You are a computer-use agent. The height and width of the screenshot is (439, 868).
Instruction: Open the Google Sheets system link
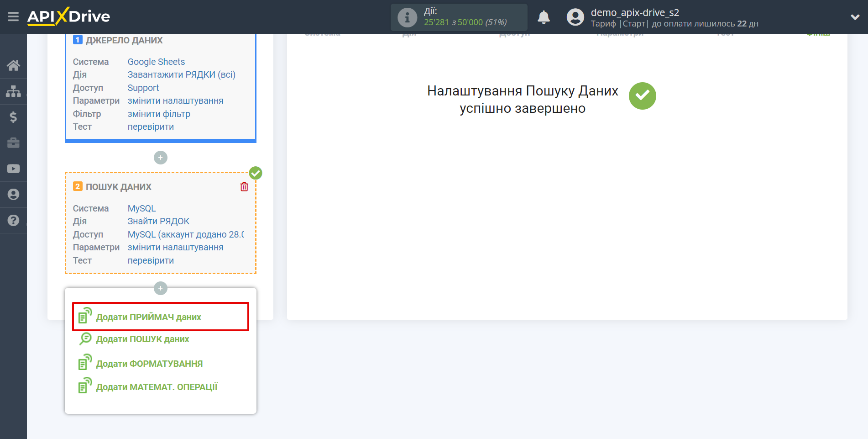pyautogui.click(x=156, y=62)
